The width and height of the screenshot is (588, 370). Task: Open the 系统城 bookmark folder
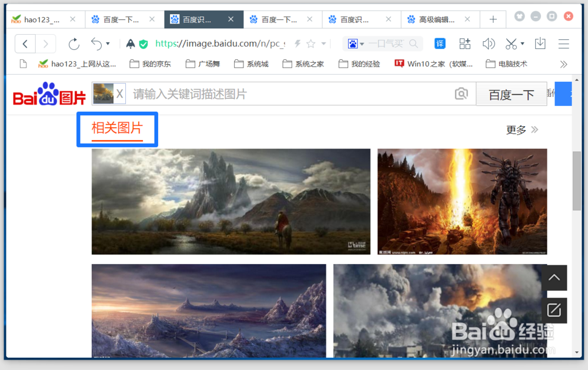[251, 64]
